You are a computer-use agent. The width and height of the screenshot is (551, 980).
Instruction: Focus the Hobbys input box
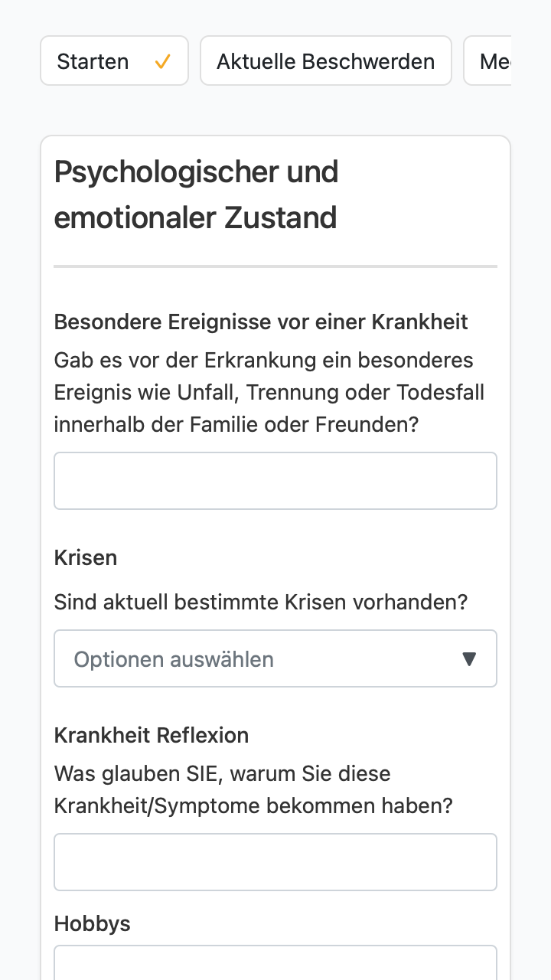pyautogui.click(x=275, y=962)
